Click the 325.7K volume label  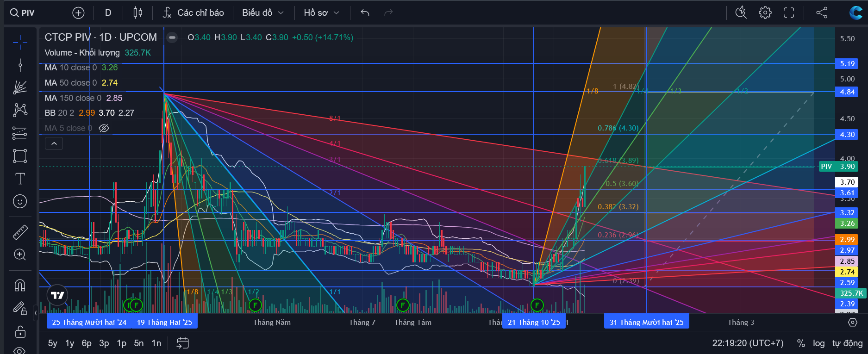pos(851,293)
